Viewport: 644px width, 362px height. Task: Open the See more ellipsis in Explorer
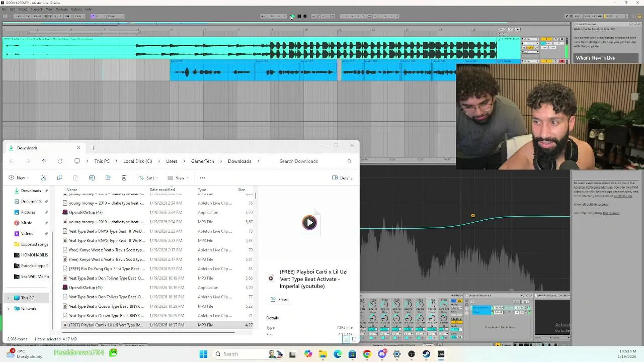click(202, 177)
